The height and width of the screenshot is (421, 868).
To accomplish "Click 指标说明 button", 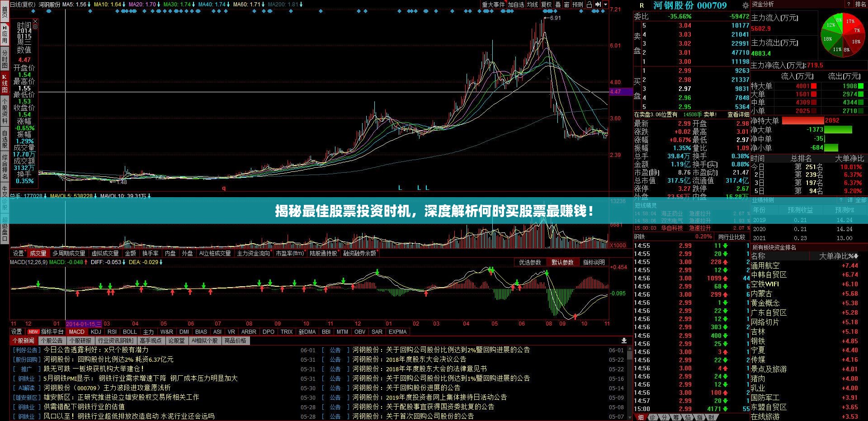I will [x=594, y=262].
